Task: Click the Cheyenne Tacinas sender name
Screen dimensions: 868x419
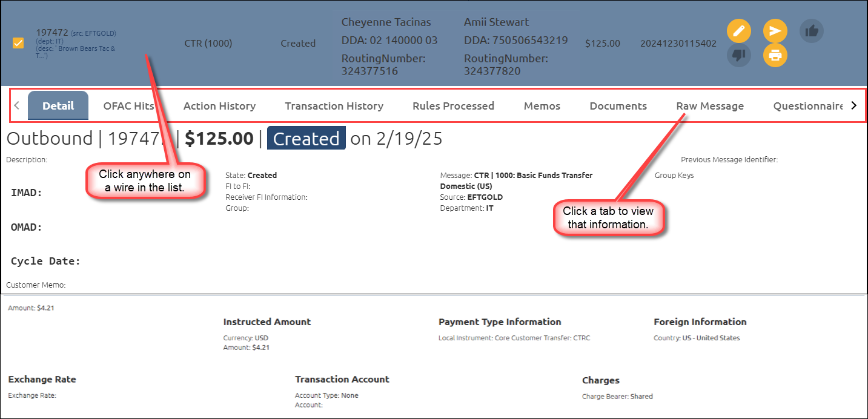Action: point(386,22)
